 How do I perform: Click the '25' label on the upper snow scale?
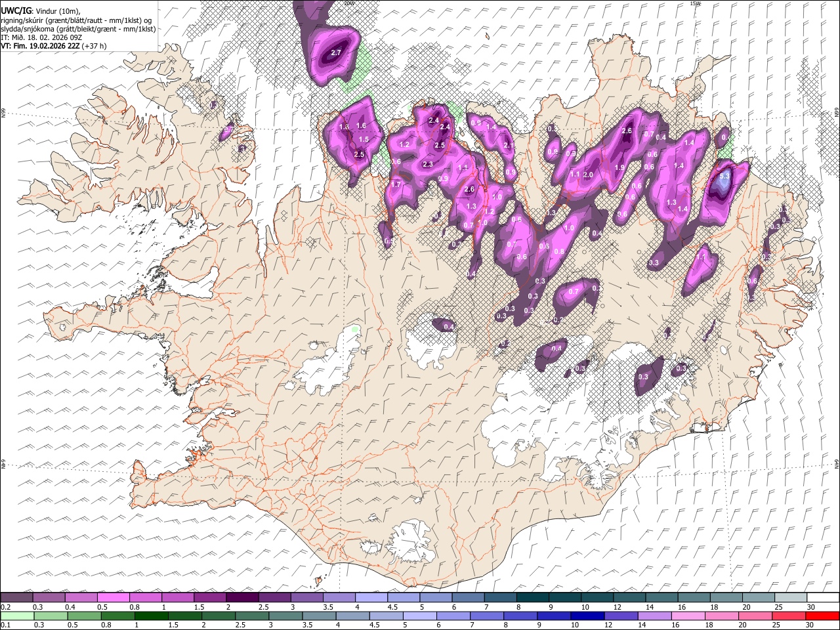pyautogui.click(x=778, y=607)
